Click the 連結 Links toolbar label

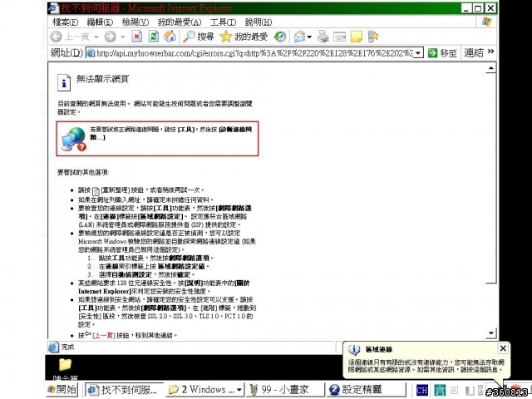coord(474,52)
